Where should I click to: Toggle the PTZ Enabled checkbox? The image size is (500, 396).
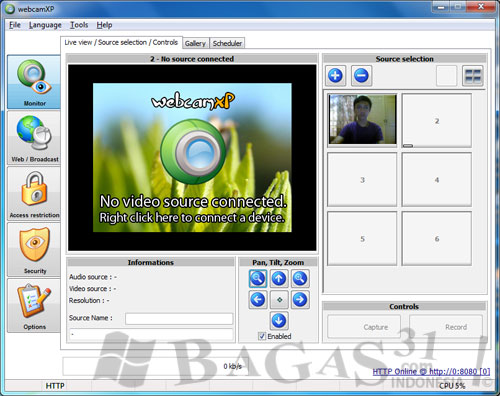262,336
